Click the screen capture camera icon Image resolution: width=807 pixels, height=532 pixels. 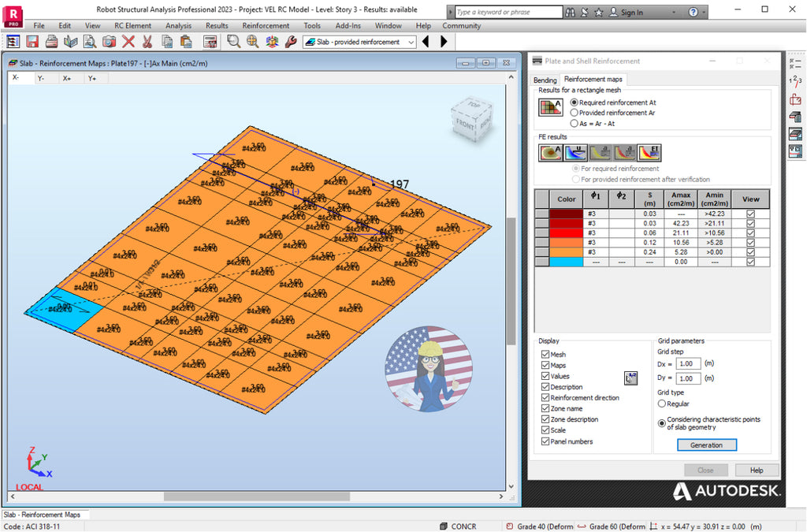[x=109, y=41]
